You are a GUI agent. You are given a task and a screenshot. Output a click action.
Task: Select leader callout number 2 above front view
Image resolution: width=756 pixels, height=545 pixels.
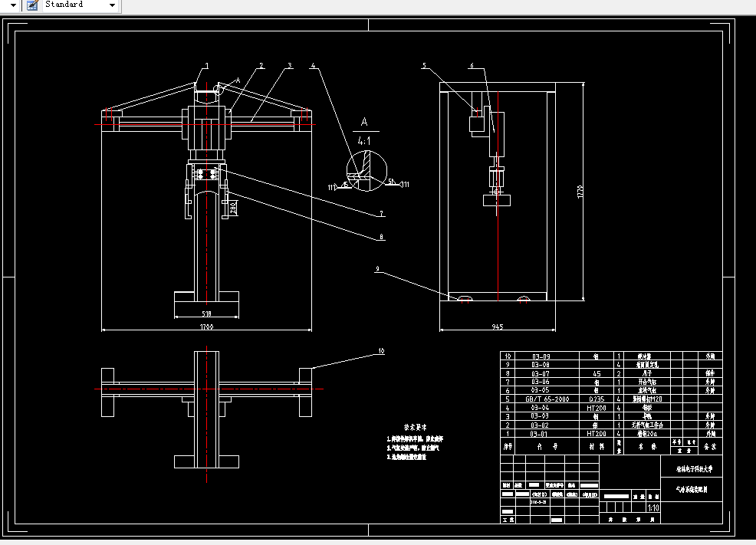coord(261,65)
